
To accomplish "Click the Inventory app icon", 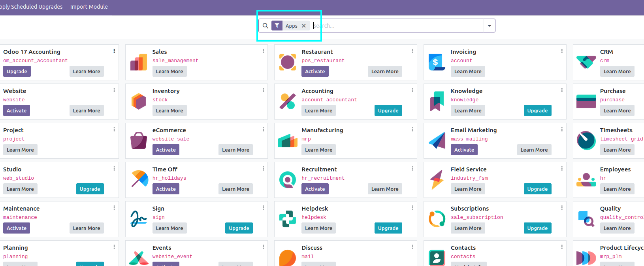I will point(139,101).
